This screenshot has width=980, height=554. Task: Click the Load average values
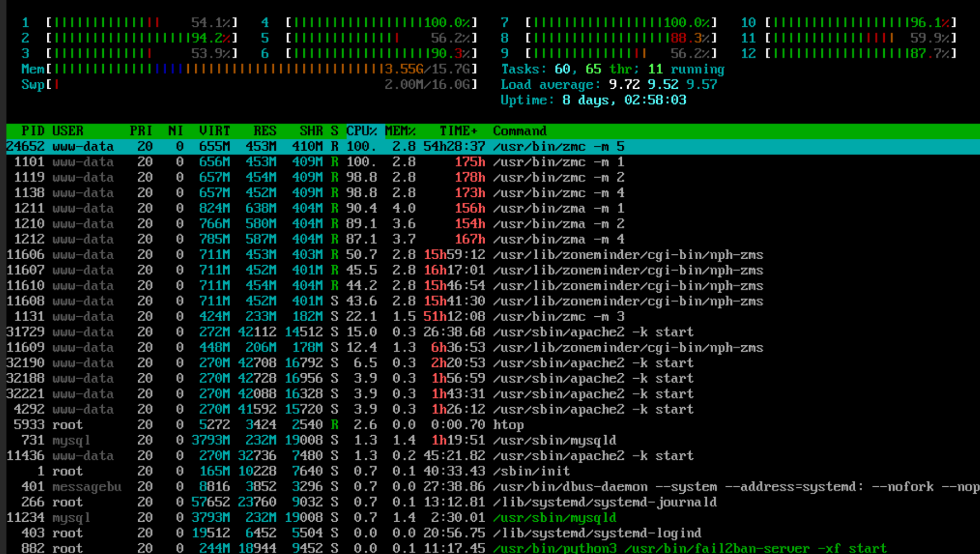[663, 84]
